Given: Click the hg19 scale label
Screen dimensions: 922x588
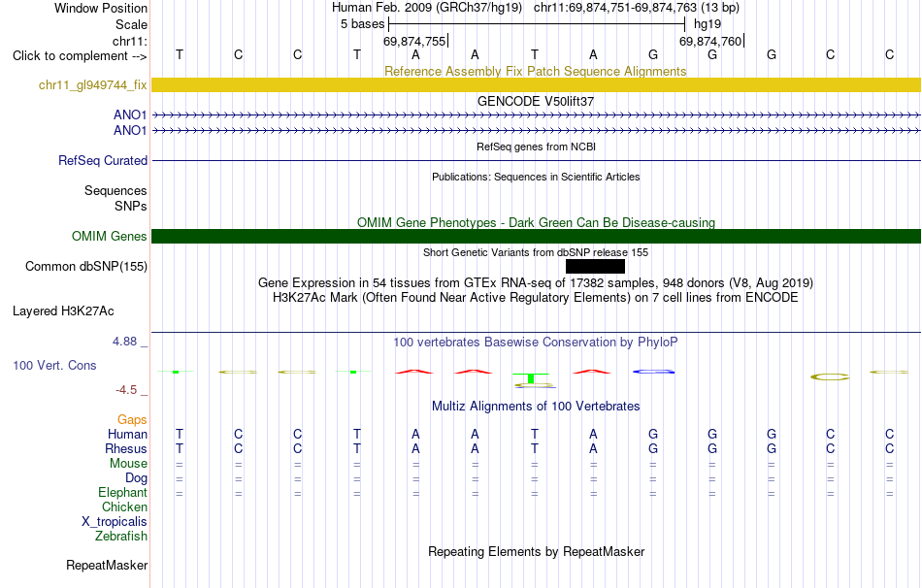Looking at the screenshot, I should pyautogui.click(x=708, y=24).
